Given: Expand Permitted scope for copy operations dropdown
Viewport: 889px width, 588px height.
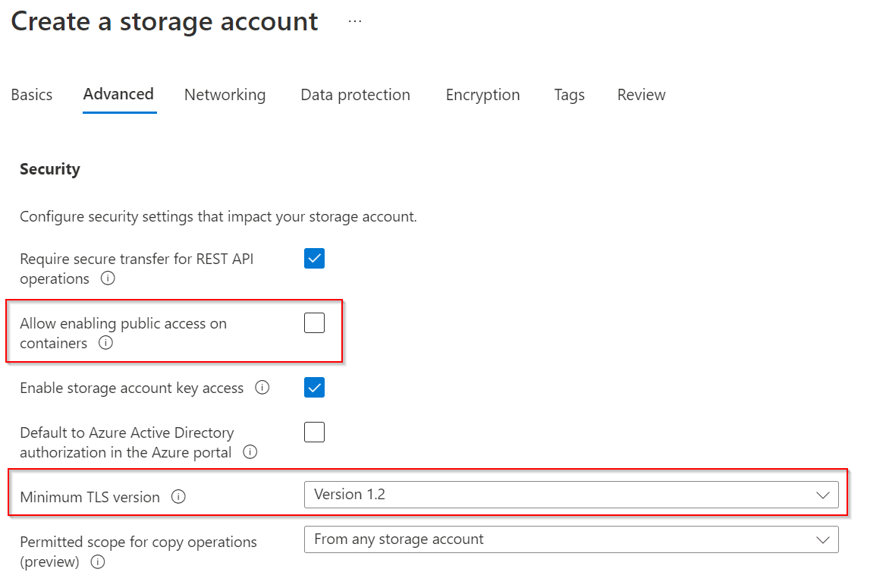Looking at the screenshot, I should 570,539.
